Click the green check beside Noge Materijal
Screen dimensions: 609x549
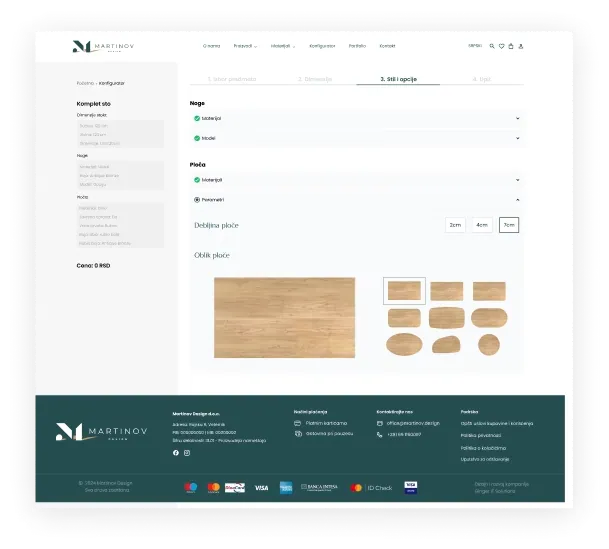coord(197,118)
